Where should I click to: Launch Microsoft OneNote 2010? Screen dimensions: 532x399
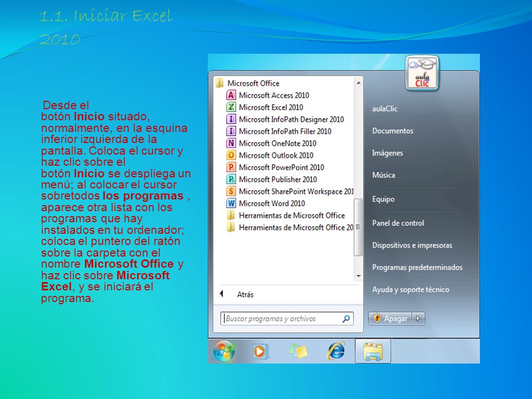[x=278, y=143]
